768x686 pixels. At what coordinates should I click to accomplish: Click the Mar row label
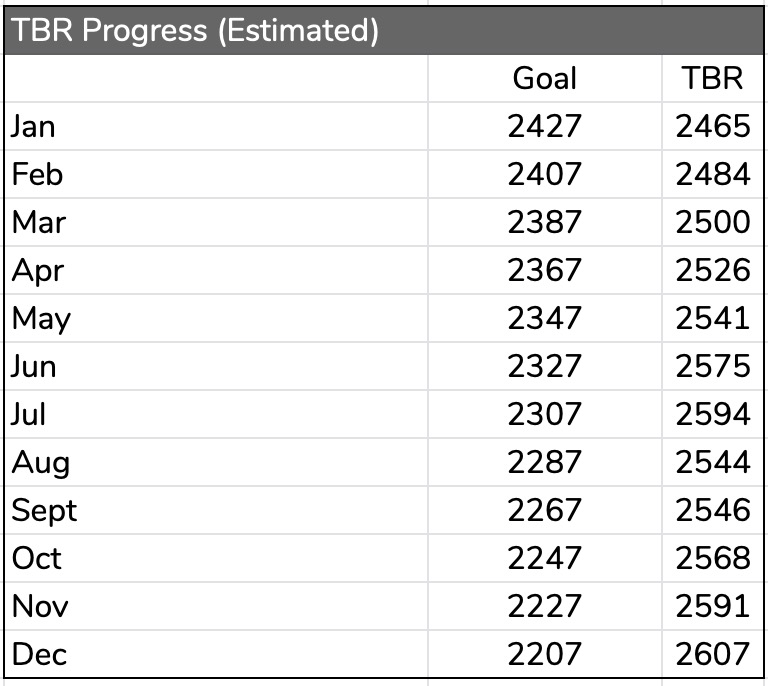pos(37,222)
